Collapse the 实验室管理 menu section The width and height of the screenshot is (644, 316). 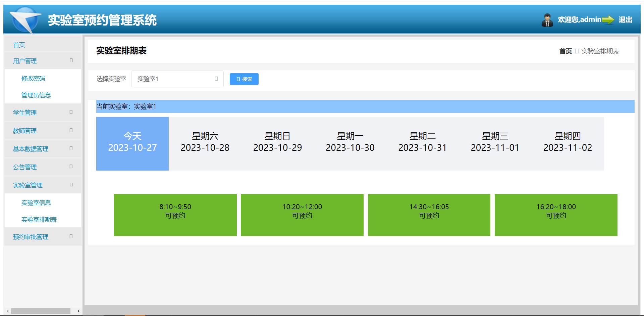coord(43,185)
